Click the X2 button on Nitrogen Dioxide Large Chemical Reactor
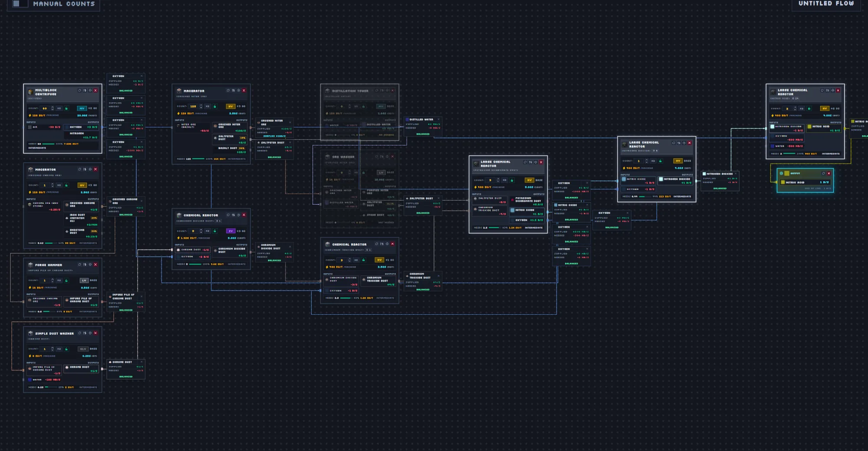The height and width of the screenshot is (451, 868). [x=653, y=161]
